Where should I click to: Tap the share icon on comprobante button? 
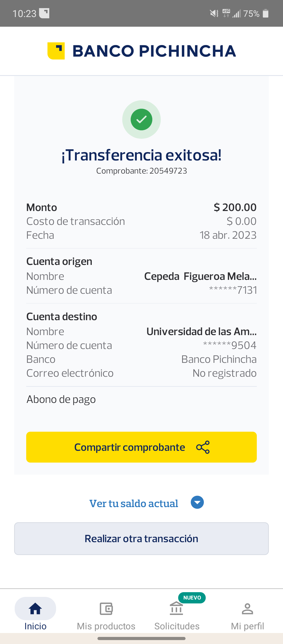pos(203,447)
